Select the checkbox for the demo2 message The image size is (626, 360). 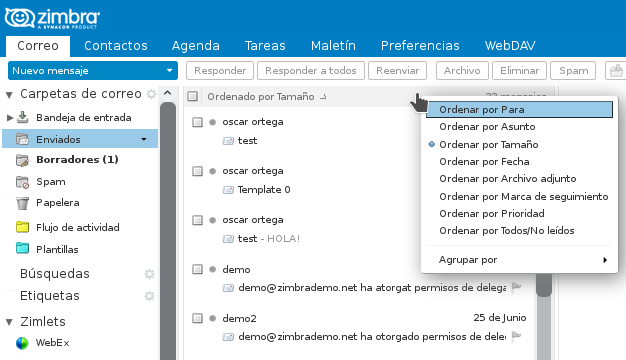point(197,318)
